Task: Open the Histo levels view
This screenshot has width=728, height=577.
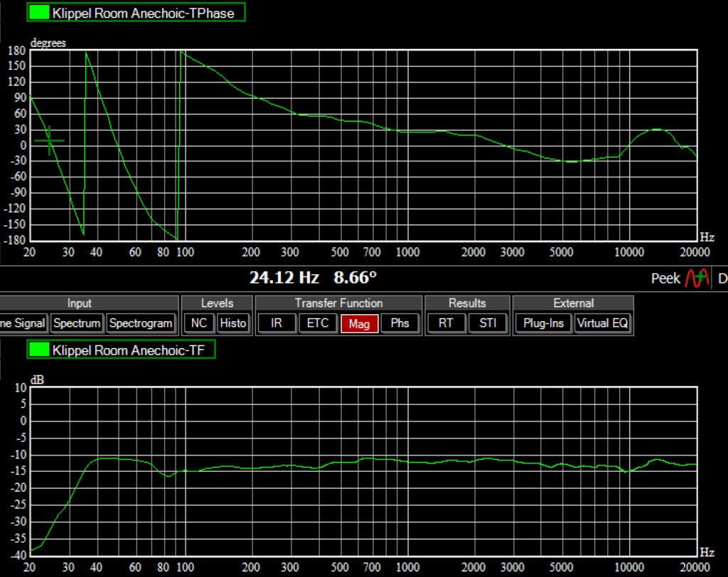Action: tap(232, 323)
